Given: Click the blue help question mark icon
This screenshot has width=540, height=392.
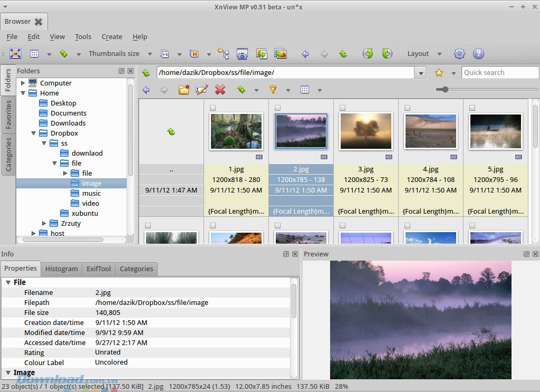Looking at the screenshot, I should pyautogui.click(x=478, y=53).
